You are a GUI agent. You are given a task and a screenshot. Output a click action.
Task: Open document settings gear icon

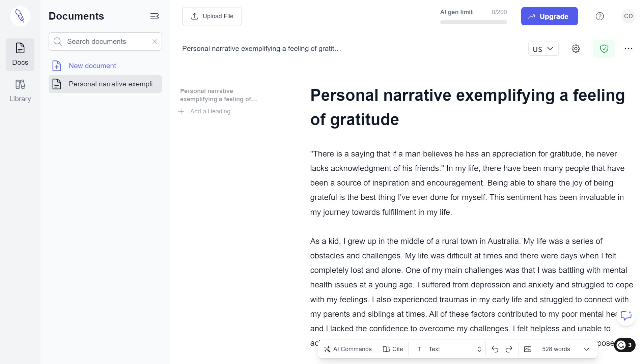(576, 49)
